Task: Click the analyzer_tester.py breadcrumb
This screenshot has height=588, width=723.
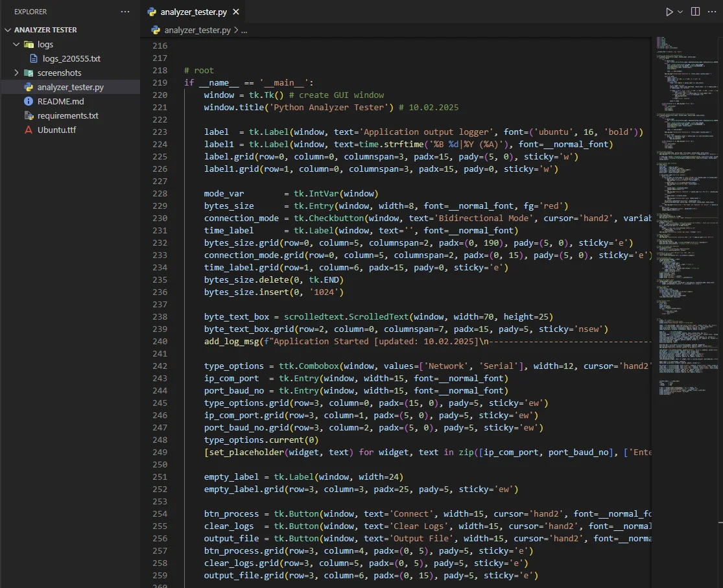Action: pyautogui.click(x=197, y=30)
